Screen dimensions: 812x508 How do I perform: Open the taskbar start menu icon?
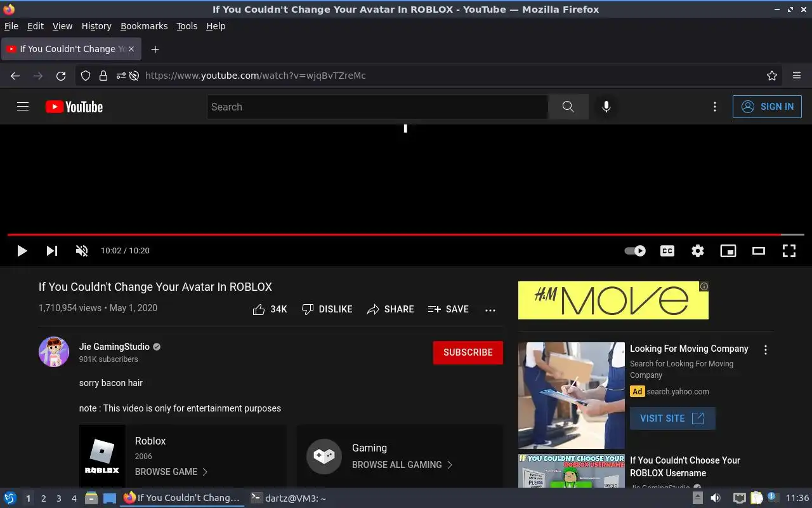tap(10, 498)
